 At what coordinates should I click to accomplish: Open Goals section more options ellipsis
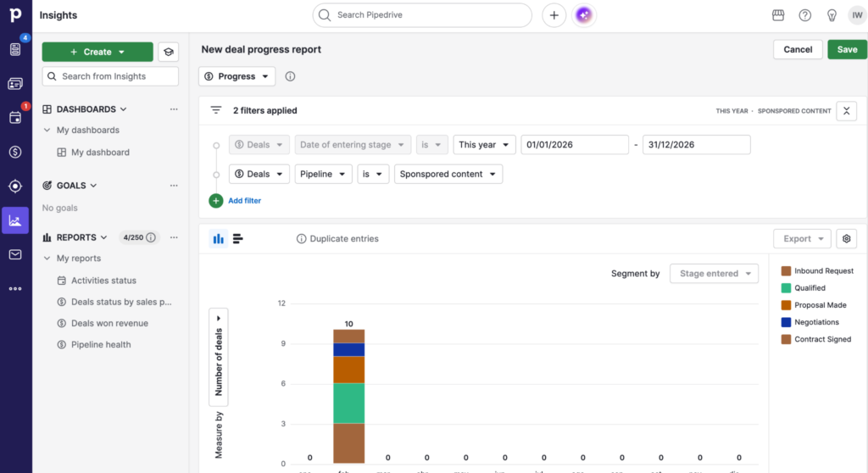[174, 186]
